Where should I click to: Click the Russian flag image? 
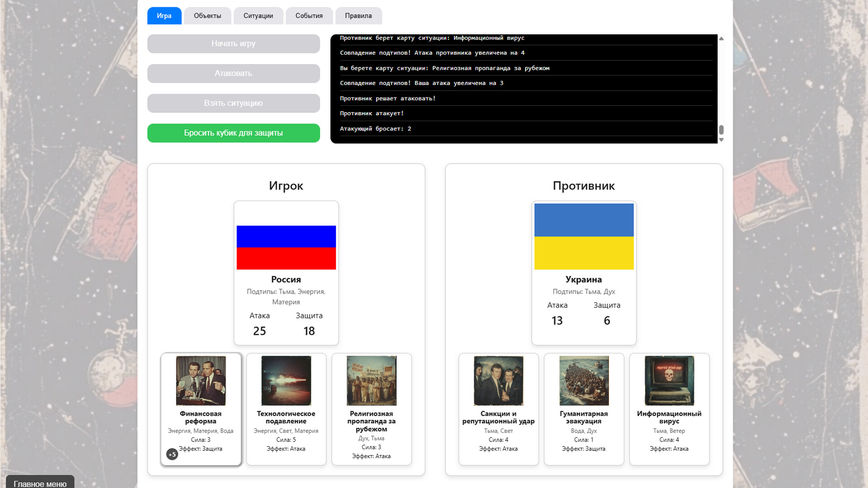click(x=286, y=248)
